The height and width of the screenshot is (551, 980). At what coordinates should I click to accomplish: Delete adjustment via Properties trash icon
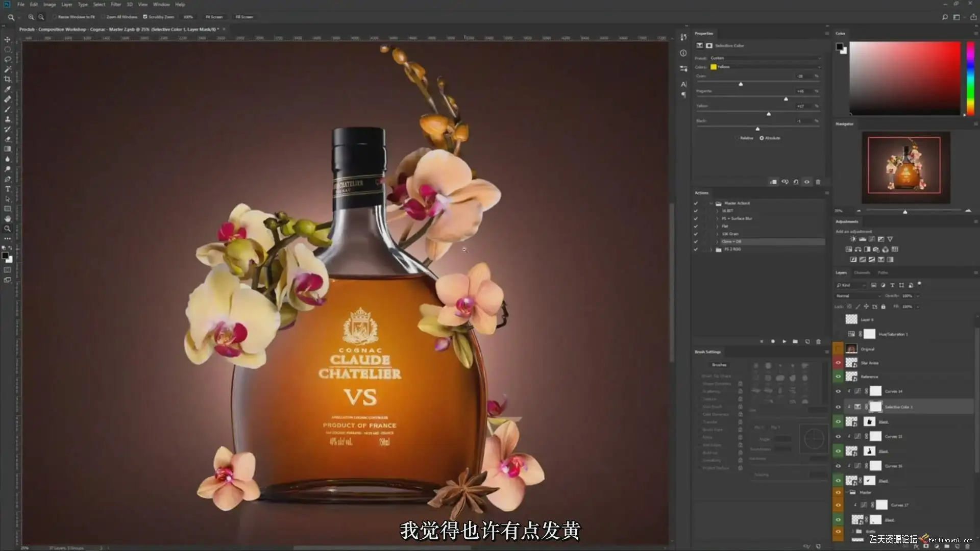tap(818, 182)
